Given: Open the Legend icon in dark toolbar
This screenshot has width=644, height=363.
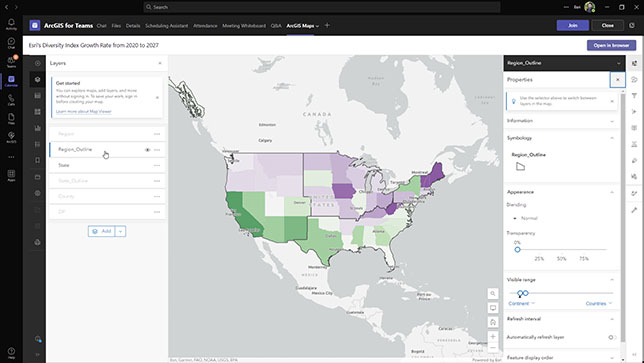Looking at the screenshot, I should (x=37, y=144).
